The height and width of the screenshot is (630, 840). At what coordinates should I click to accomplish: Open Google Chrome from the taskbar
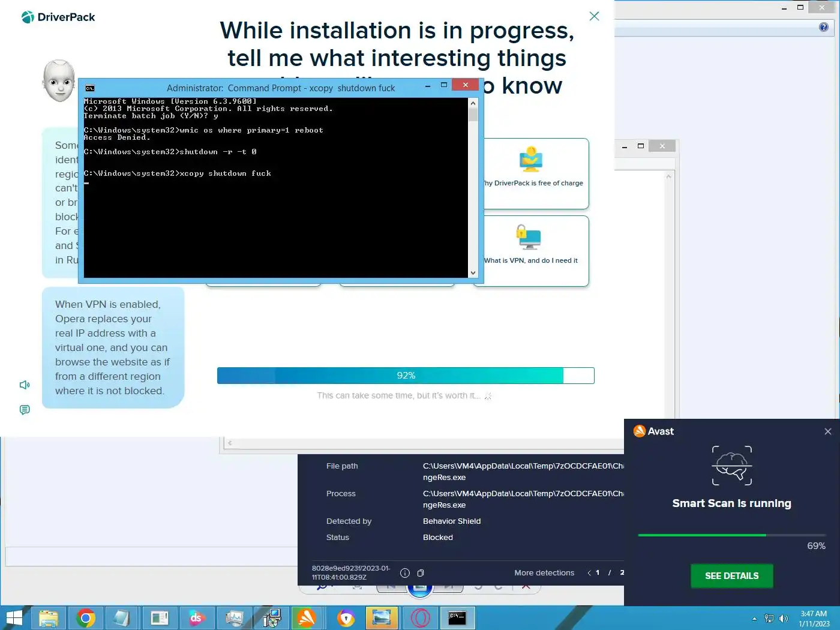coord(86,618)
